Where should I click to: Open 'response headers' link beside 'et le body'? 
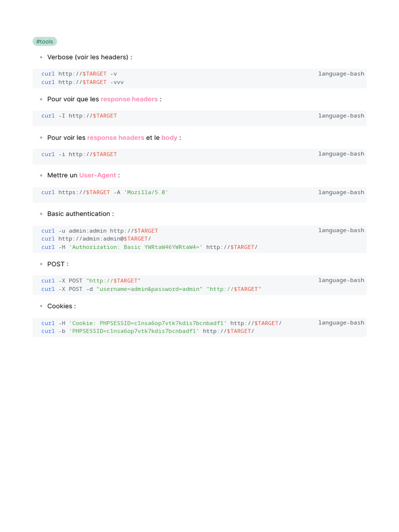click(115, 138)
